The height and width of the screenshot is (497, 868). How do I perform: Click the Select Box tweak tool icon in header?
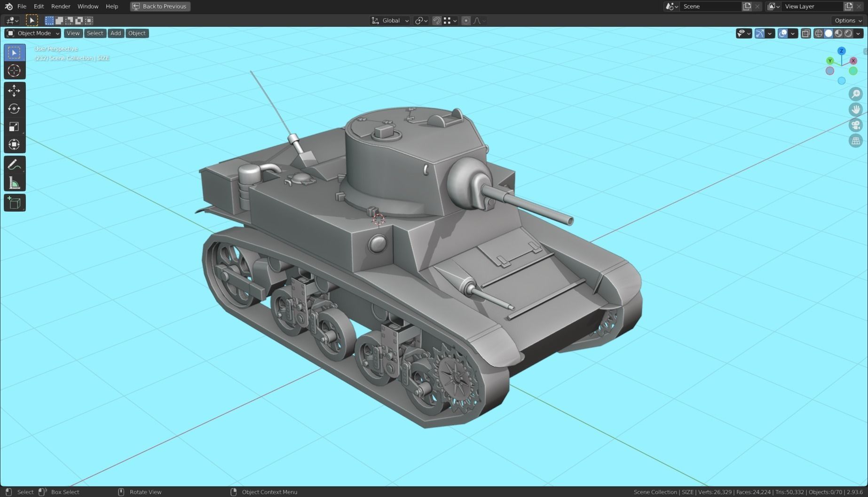(x=32, y=20)
